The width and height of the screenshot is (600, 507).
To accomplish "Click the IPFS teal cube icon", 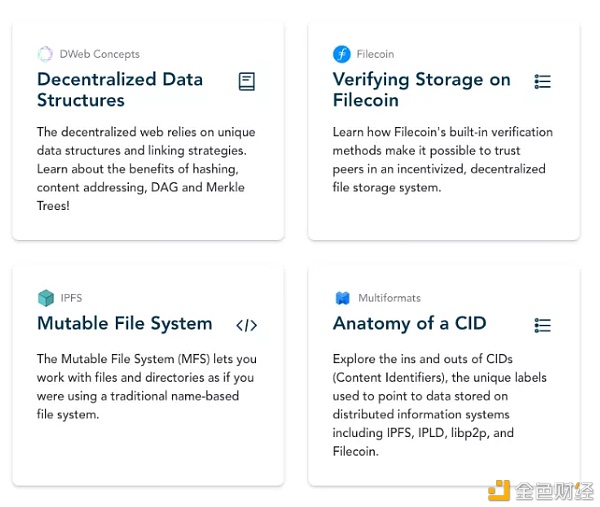I will point(46,298).
